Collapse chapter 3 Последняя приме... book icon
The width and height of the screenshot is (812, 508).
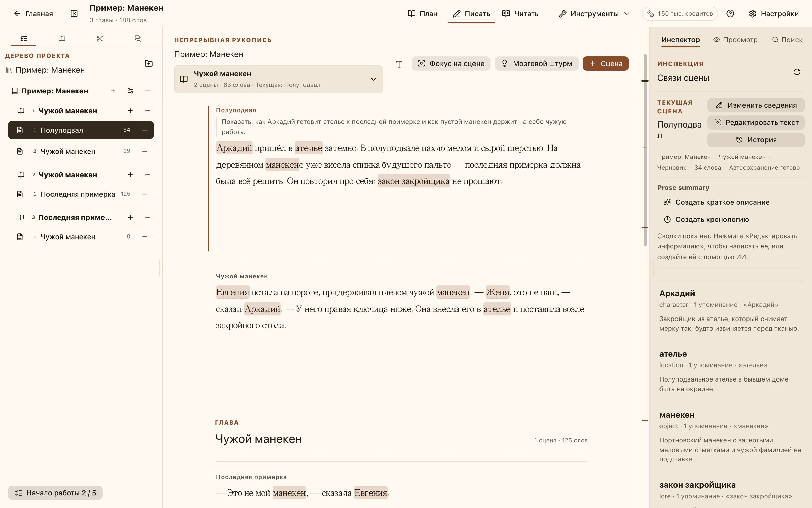pyautogui.click(x=21, y=217)
